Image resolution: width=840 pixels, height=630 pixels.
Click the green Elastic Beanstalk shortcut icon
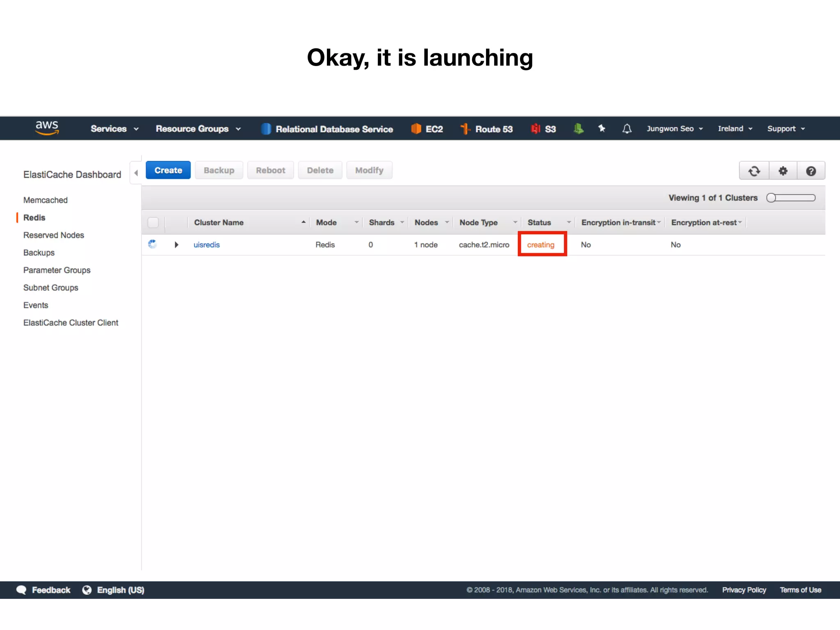pyautogui.click(x=578, y=129)
